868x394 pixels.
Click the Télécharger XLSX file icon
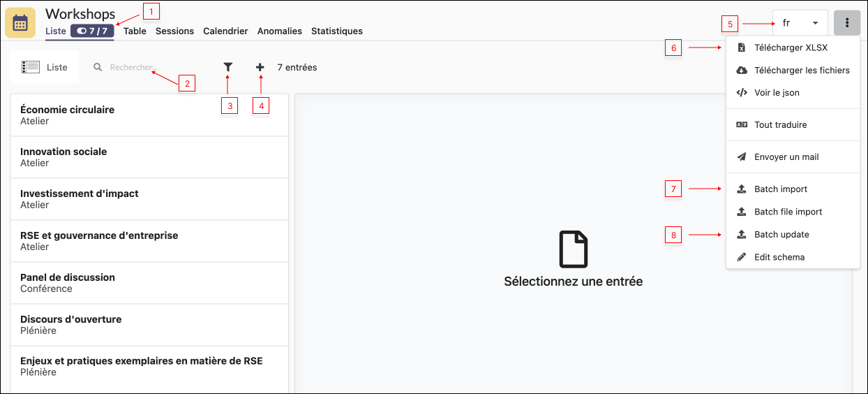(742, 48)
